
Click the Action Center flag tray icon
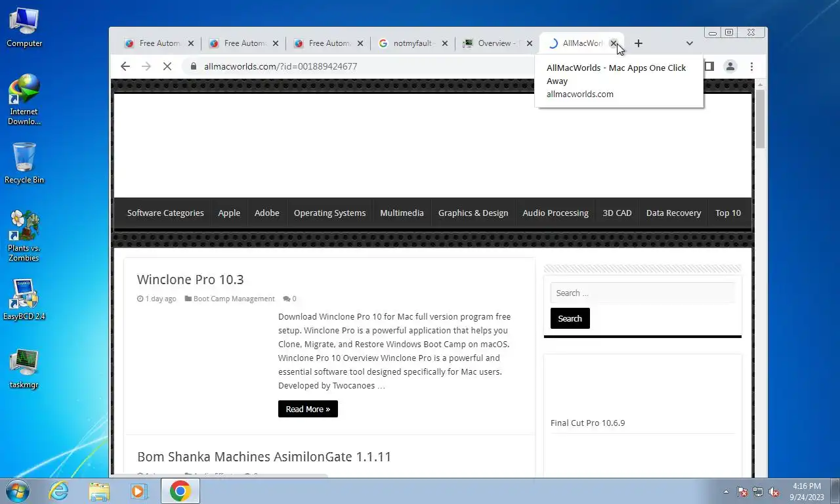(742, 492)
